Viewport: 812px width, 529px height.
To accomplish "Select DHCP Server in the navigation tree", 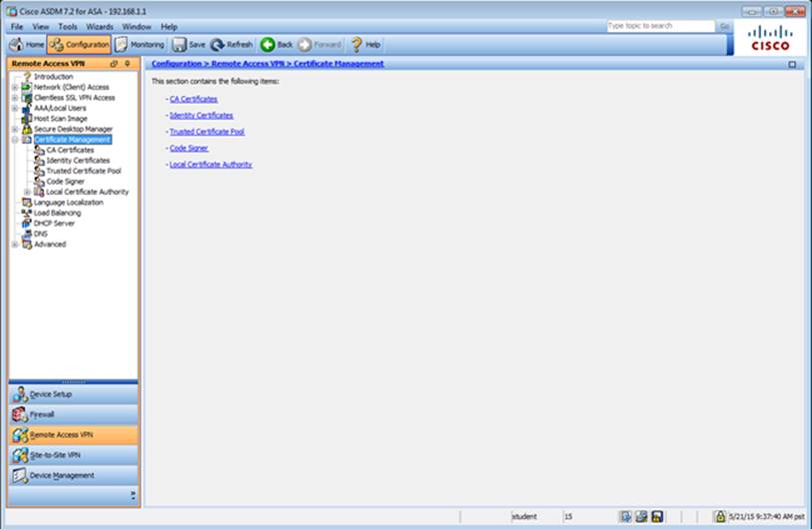I will 54,224.
